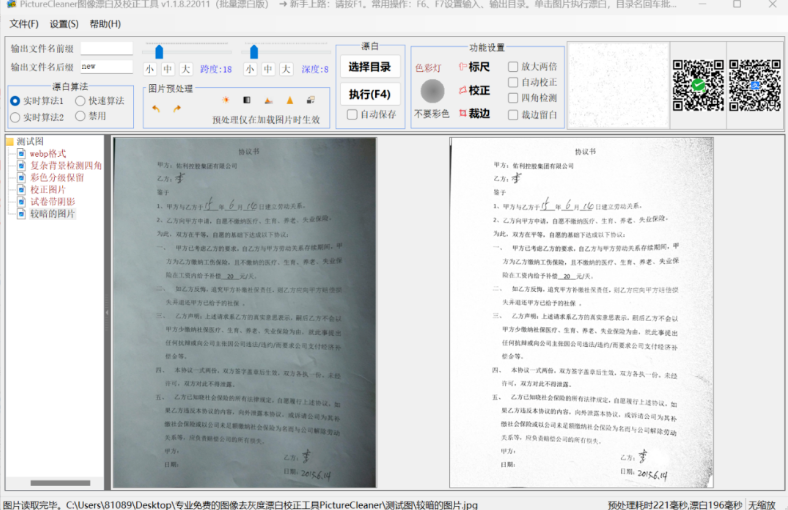Enable the 裁边留白 checkbox

(x=513, y=115)
